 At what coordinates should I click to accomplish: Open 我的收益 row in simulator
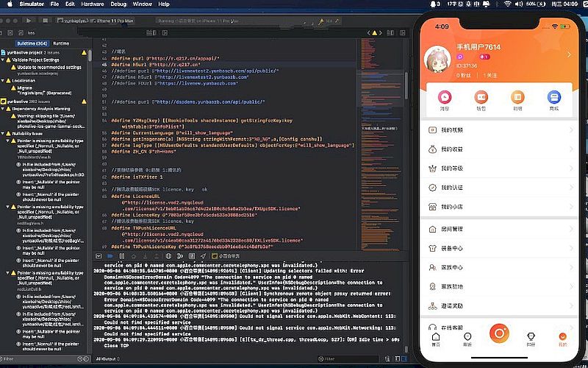point(500,149)
